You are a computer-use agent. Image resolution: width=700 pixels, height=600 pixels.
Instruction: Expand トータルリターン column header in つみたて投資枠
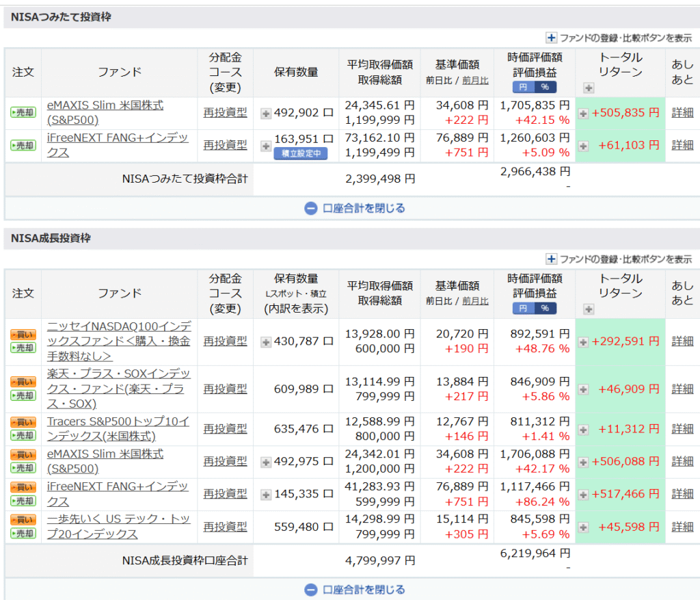pyautogui.click(x=589, y=88)
